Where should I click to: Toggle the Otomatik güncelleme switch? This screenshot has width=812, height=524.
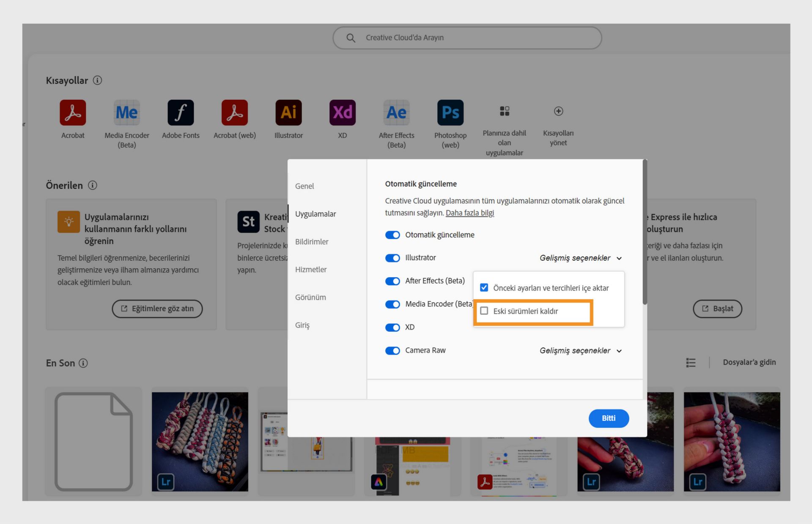pyautogui.click(x=392, y=235)
